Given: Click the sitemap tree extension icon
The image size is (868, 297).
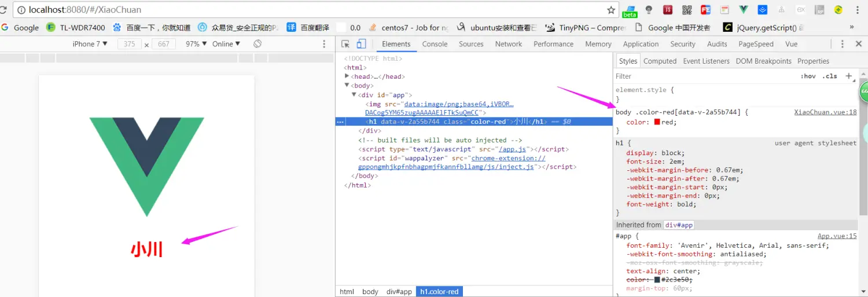Looking at the screenshot, I should click(782, 10).
